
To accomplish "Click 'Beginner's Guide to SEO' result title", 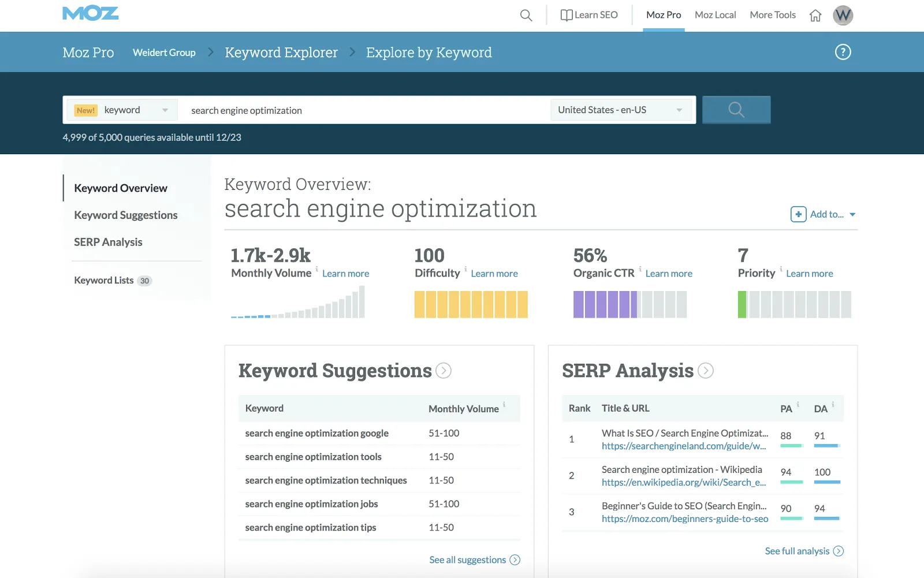I will tap(684, 506).
